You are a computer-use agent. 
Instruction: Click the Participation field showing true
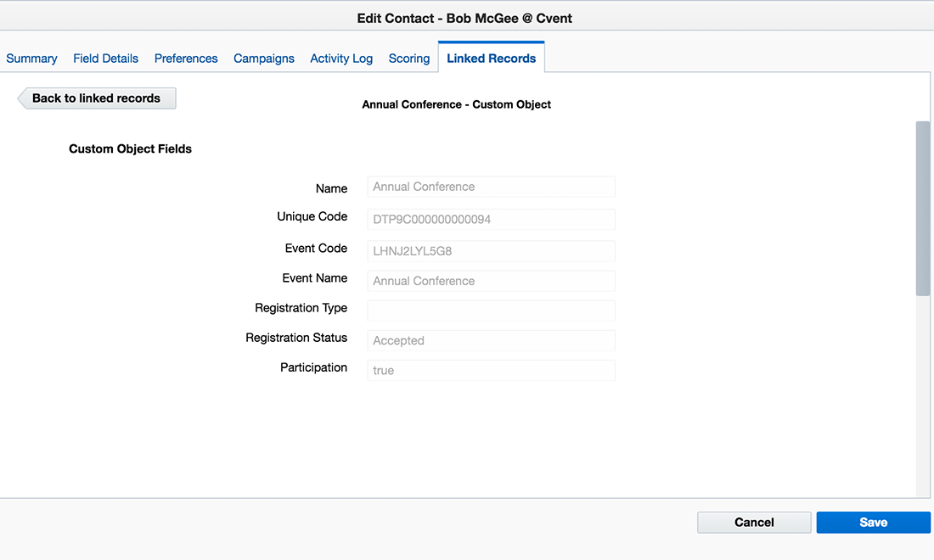pyautogui.click(x=491, y=370)
